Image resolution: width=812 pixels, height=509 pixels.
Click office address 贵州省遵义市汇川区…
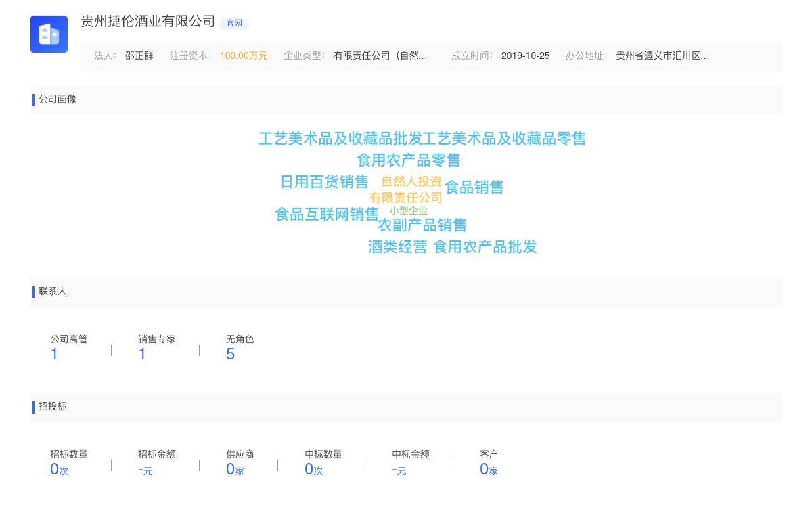pyautogui.click(x=662, y=56)
